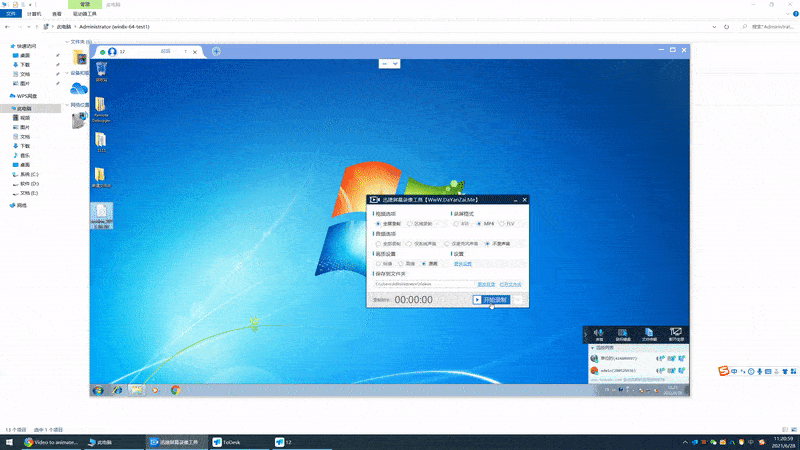Click 更改目录 change directory link
The image size is (800, 450).
click(486, 284)
